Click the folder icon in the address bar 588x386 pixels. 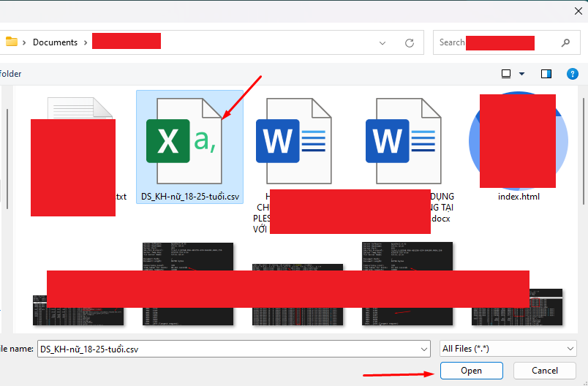pyautogui.click(x=12, y=42)
